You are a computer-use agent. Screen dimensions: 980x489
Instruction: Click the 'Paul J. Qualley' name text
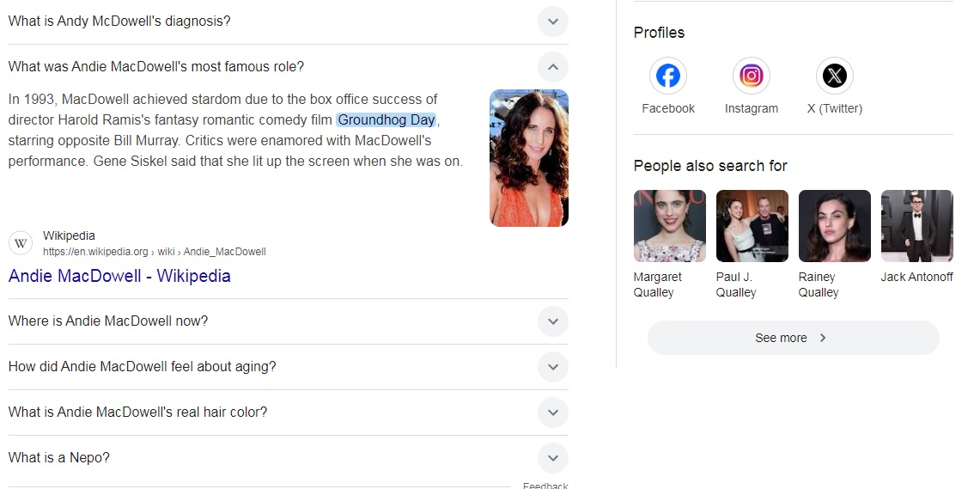pyautogui.click(x=736, y=284)
